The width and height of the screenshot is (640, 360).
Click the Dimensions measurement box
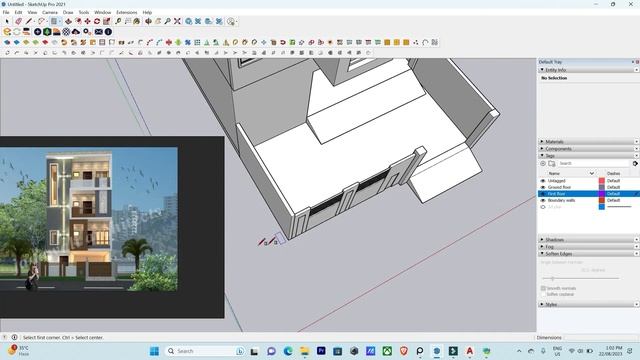pos(602,338)
